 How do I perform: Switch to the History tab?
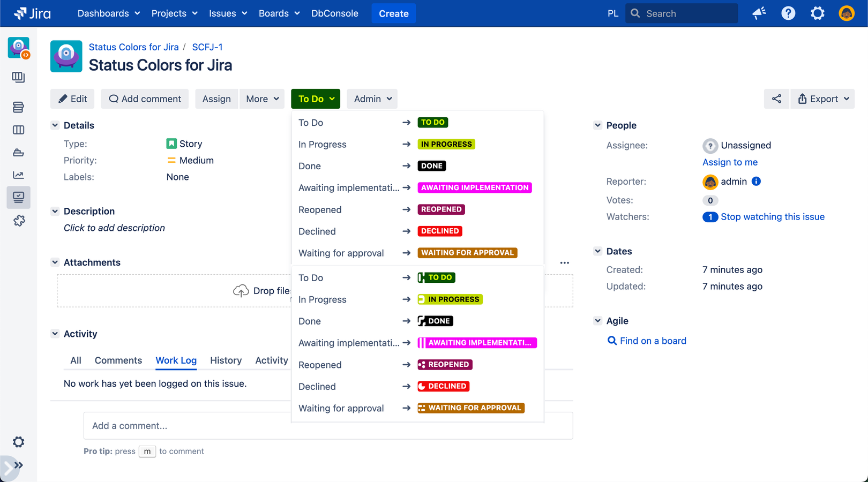tap(226, 360)
